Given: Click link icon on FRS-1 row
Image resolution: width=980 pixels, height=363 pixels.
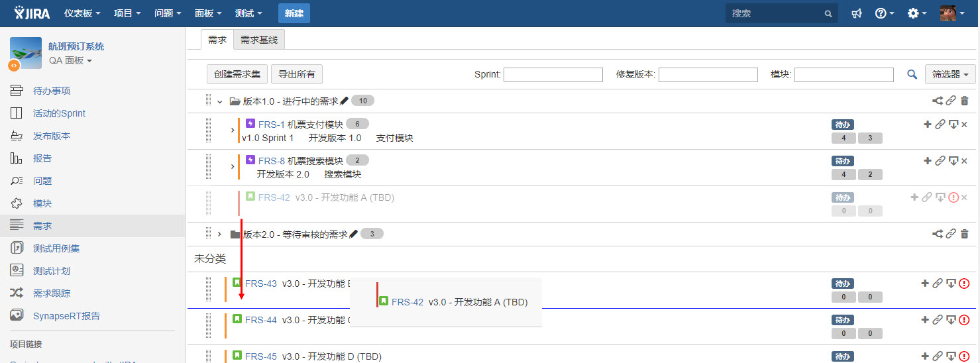Looking at the screenshot, I should pyautogui.click(x=940, y=125).
